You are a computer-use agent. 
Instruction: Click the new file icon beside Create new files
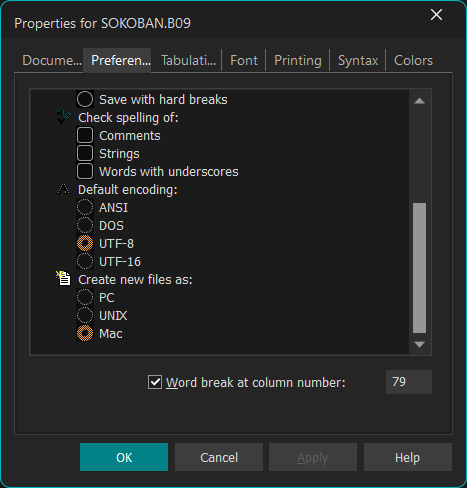[x=63, y=278]
